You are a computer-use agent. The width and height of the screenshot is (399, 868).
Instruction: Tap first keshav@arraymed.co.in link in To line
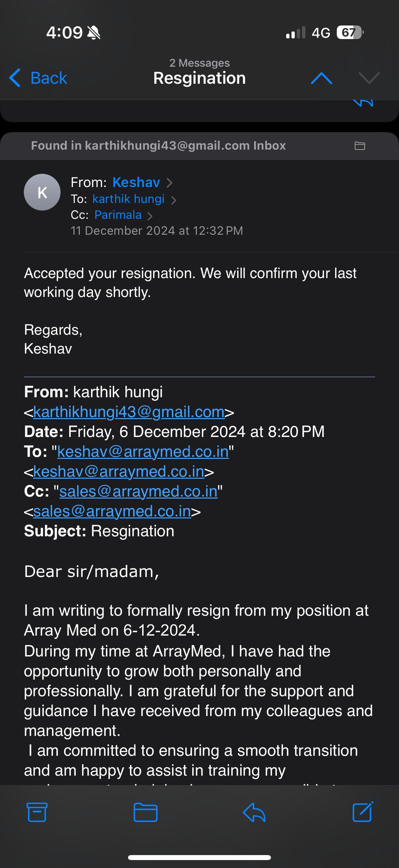click(143, 452)
